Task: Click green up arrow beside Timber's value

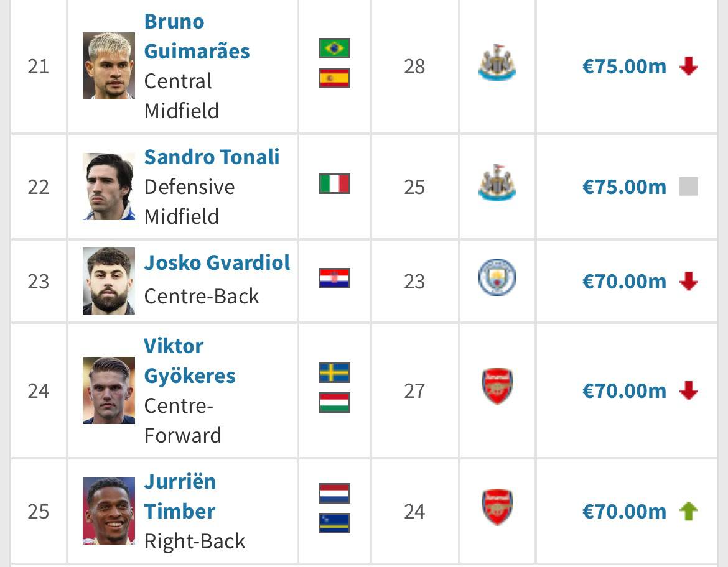Action: pos(688,512)
